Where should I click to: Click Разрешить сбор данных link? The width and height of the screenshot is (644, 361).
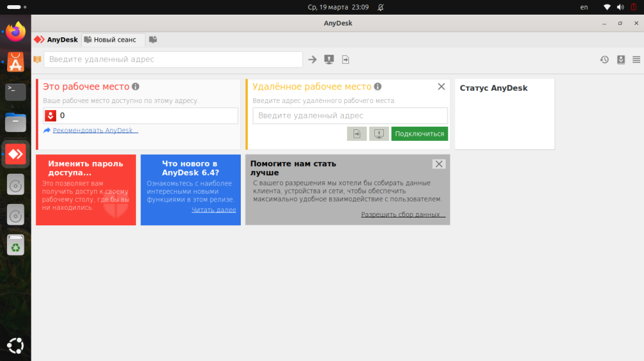click(403, 214)
